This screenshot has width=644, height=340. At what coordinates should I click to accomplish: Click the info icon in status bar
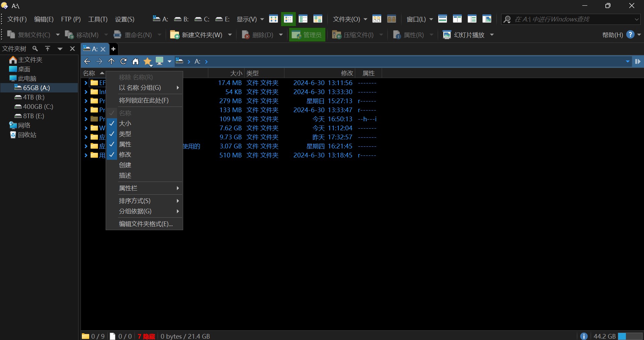[x=584, y=336]
